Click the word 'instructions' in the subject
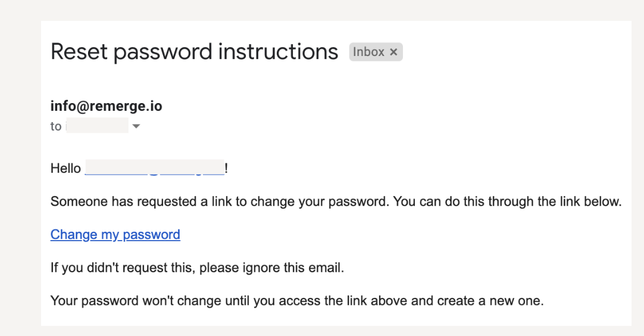The image size is (644, 336). pos(278,52)
